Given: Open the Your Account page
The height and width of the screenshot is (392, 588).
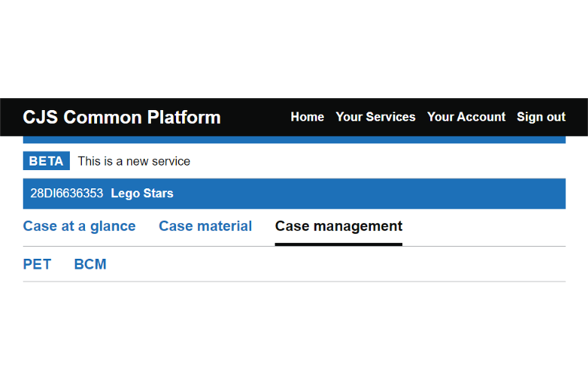Looking at the screenshot, I should (466, 117).
